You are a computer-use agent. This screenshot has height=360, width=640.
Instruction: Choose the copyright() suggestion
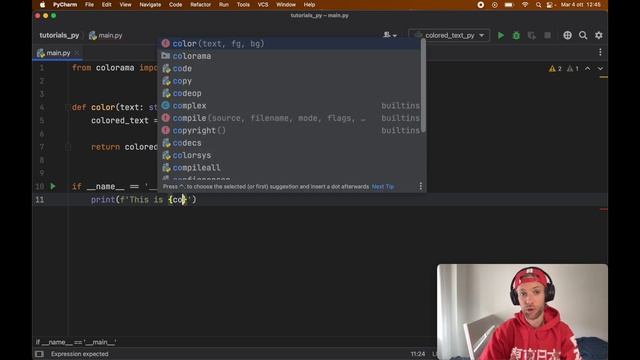(x=290, y=130)
